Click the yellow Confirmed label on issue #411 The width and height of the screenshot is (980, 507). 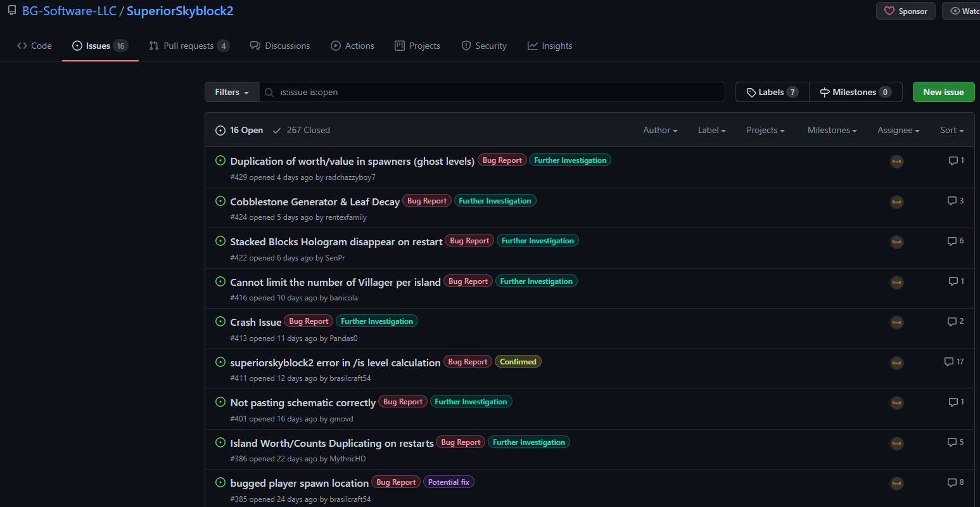coord(518,362)
